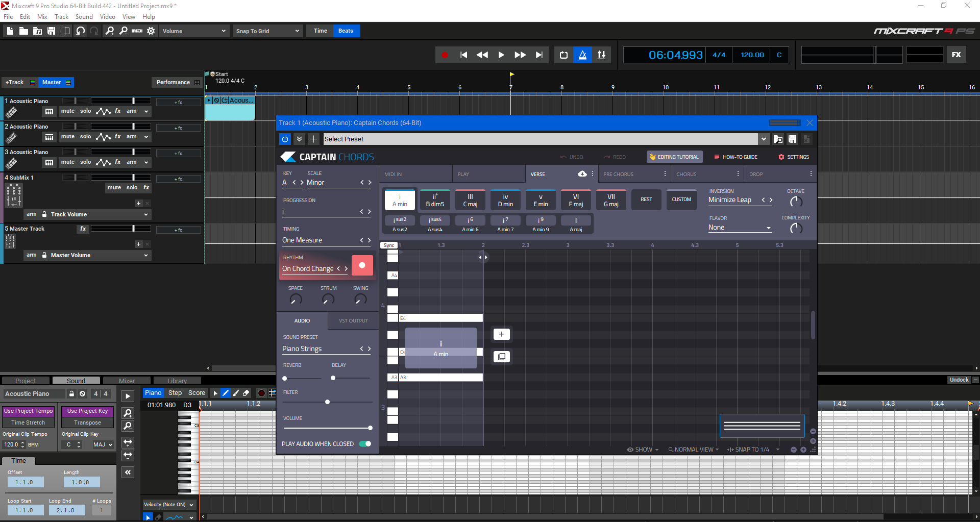Click the keyboard icon on track 2 Acoustic Piano
The height and width of the screenshot is (522, 980).
[x=49, y=137]
